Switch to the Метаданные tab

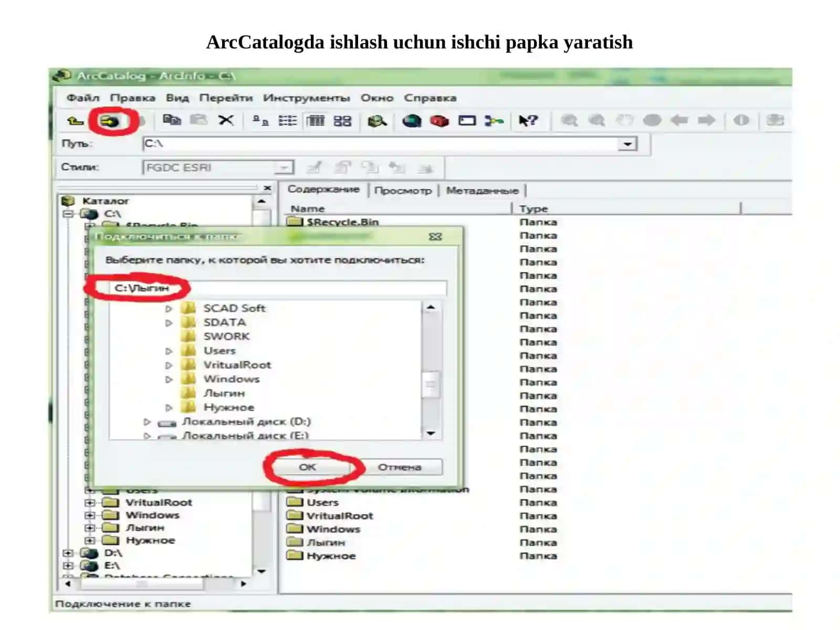(x=482, y=191)
